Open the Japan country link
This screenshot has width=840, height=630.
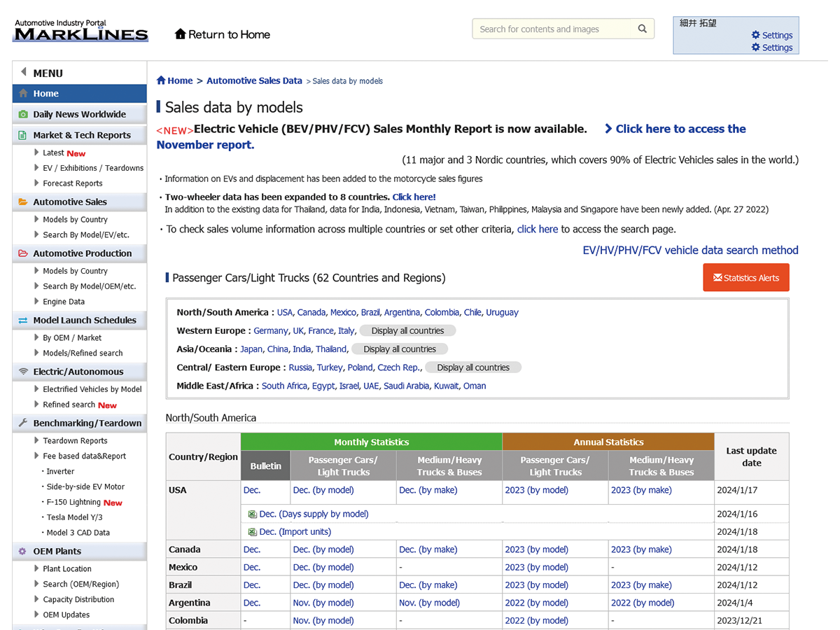251,349
